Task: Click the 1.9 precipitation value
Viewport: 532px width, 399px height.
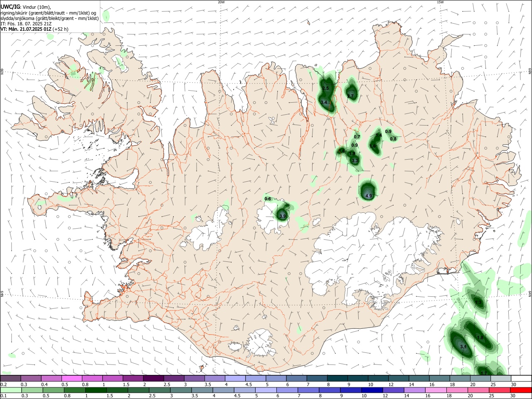Action: (x=352, y=153)
